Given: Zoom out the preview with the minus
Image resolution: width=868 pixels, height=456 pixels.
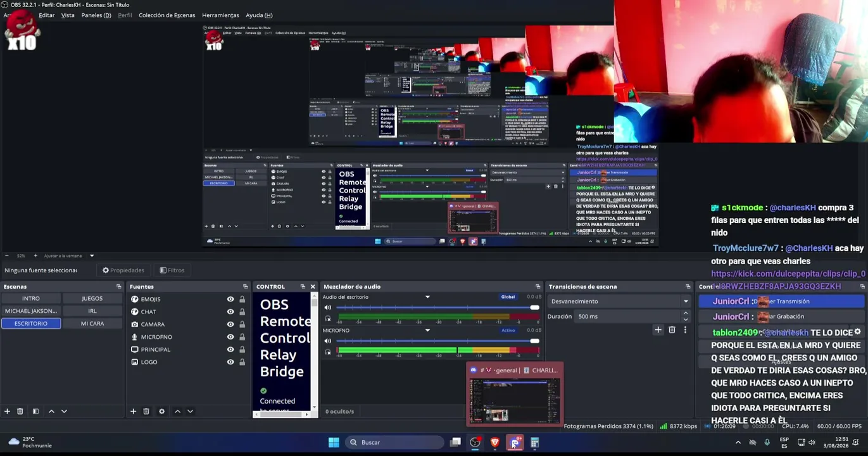Looking at the screenshot, I should [6, 256].
